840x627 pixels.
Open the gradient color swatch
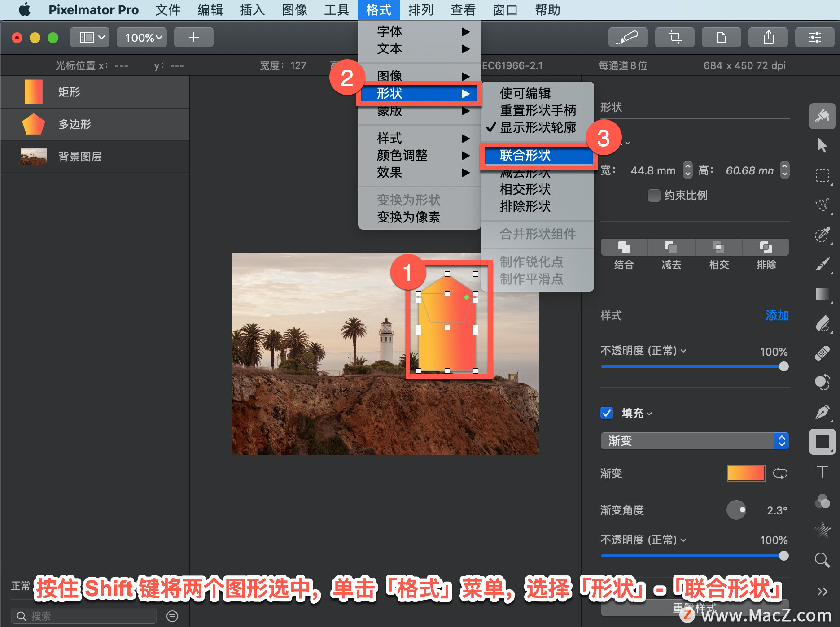(x=746, y=473)
